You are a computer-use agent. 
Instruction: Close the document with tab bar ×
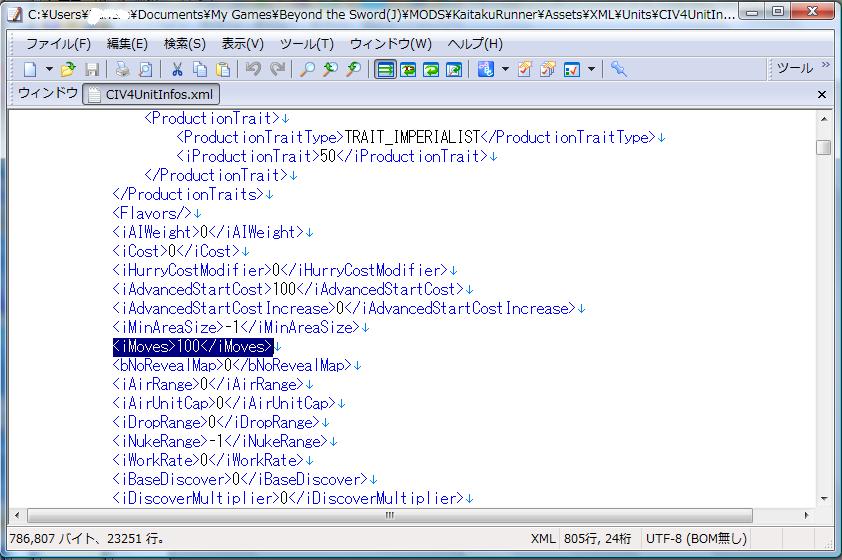pos(822,94)
